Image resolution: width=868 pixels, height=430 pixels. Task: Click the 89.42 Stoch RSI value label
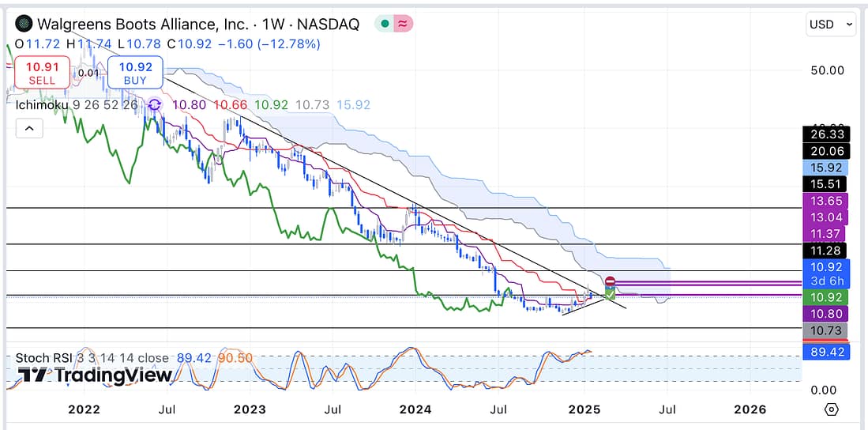pos(824,351)
